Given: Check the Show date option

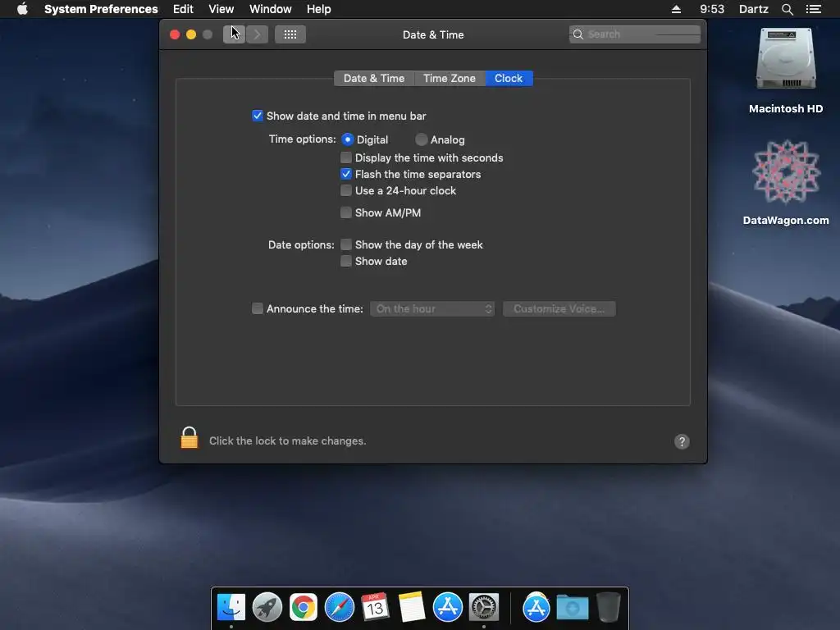Looking at the screenshot, I should (x=346, y=262).
